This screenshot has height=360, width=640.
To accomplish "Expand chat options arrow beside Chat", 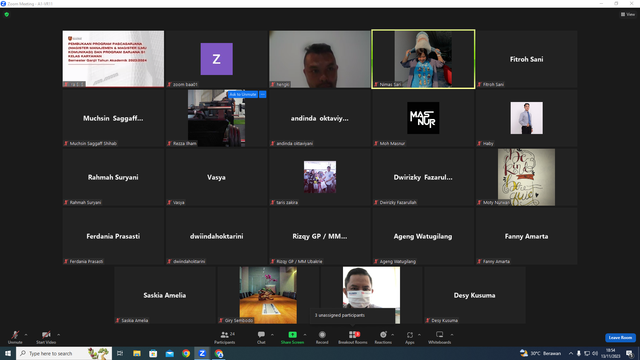I will [272, 335].
